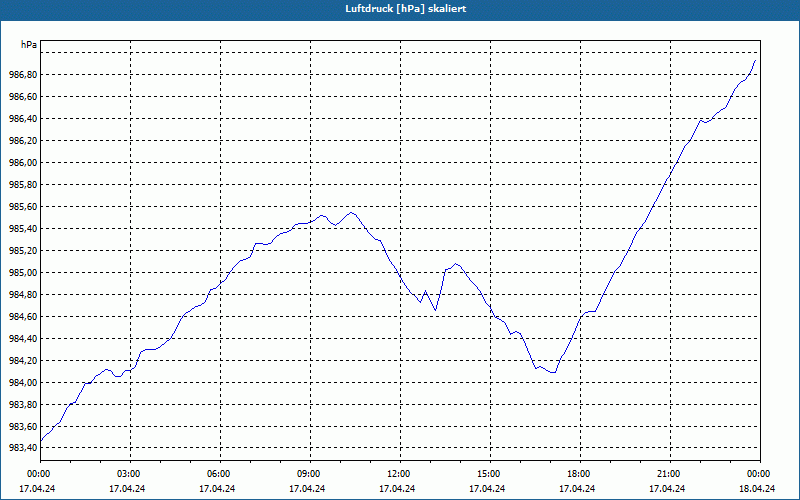Click the y-axis value 986,40

coord(23,119)
